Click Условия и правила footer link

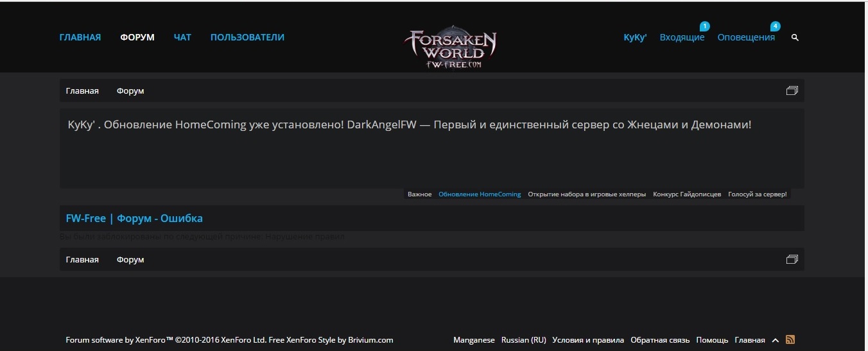point(588,340)
